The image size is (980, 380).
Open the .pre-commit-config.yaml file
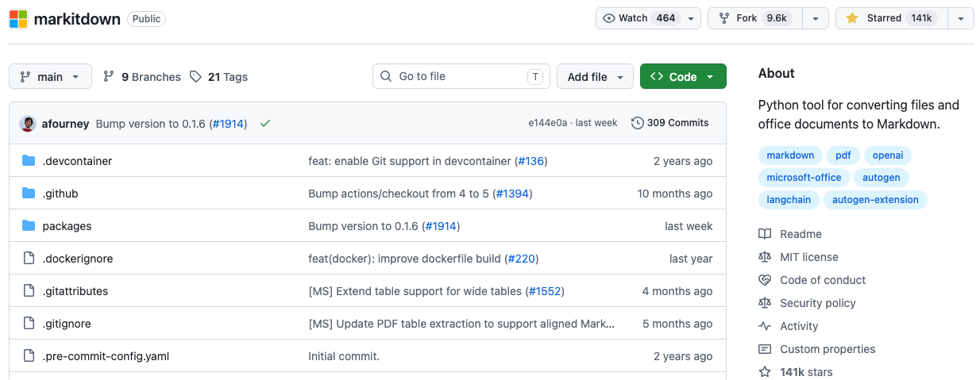coord(106,356)
